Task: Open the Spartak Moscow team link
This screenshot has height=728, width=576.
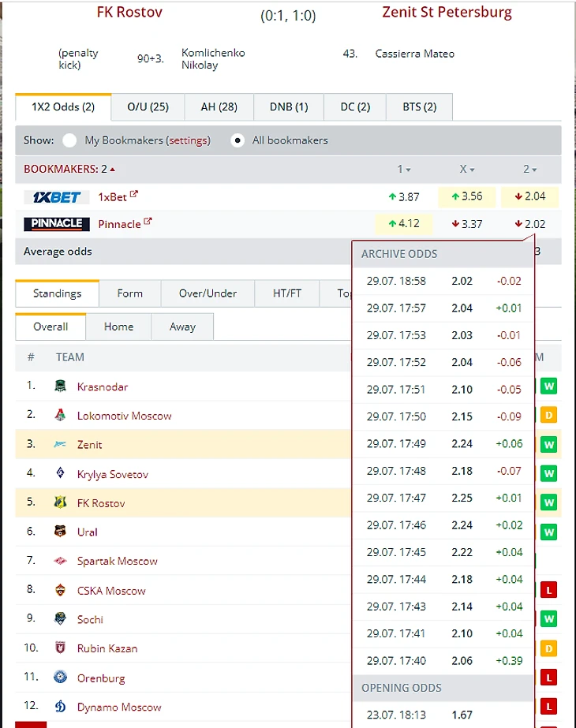Action: point(117,562)
